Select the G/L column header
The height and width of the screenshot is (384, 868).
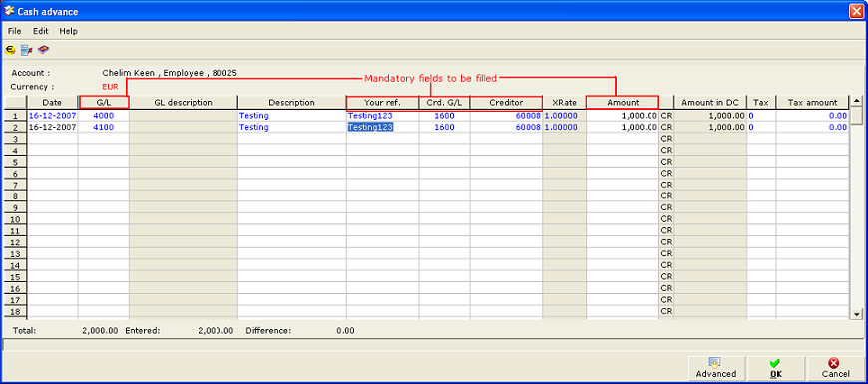tap(104, 103)
